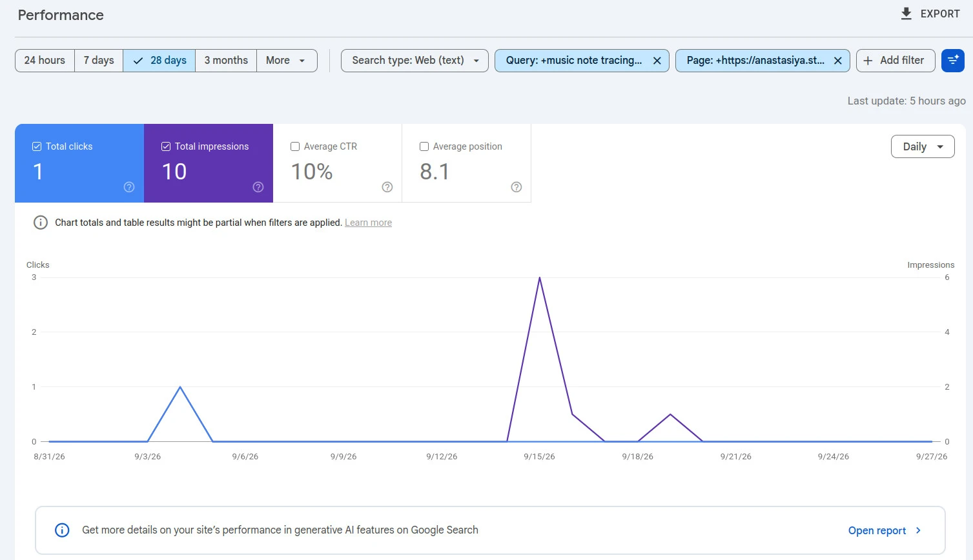The image size is (973, 560).
Task: Enable the Average position checkbox
Action: (424, 146)
